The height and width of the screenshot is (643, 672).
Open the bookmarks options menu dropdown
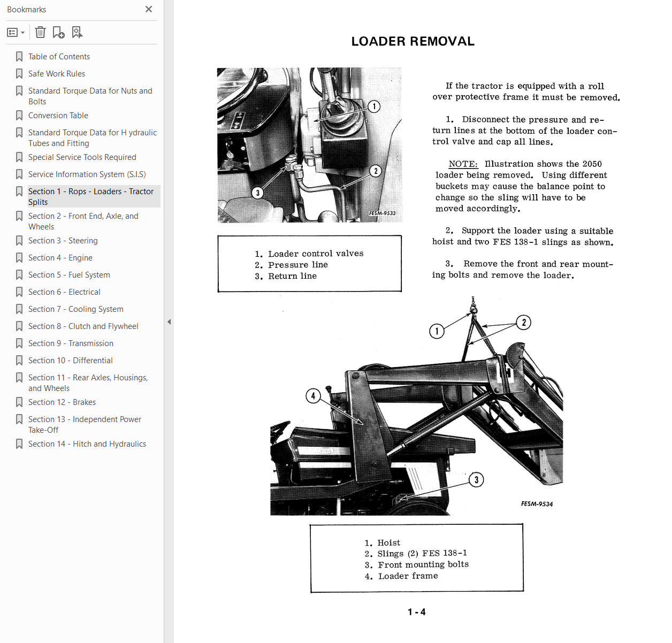tap(16, 33)
